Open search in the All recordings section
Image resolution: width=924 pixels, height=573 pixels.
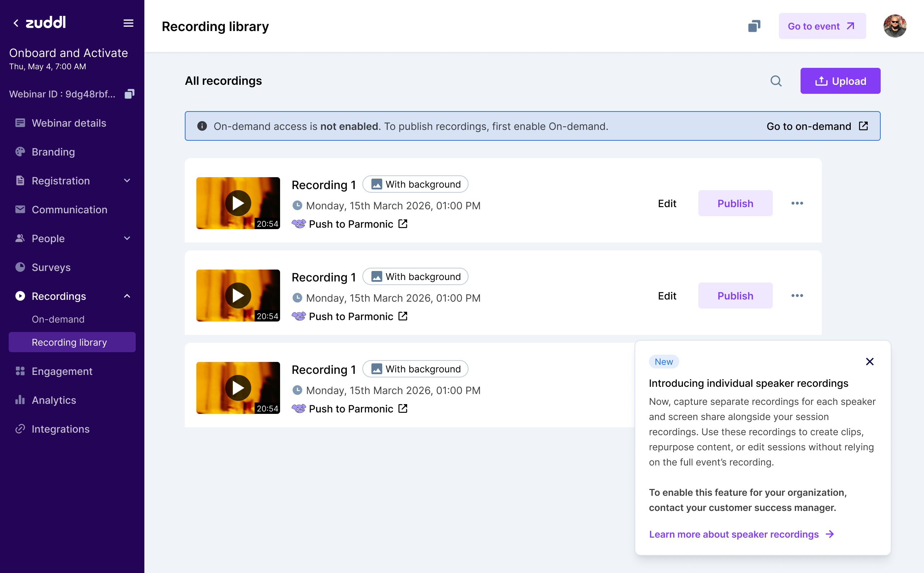click(x=776, y=81)
